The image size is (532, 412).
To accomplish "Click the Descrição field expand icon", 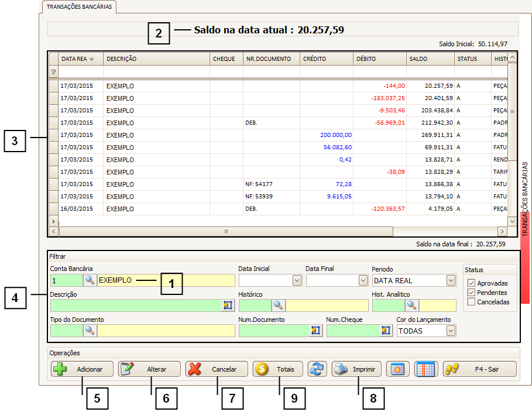I will tap(228, 305).
